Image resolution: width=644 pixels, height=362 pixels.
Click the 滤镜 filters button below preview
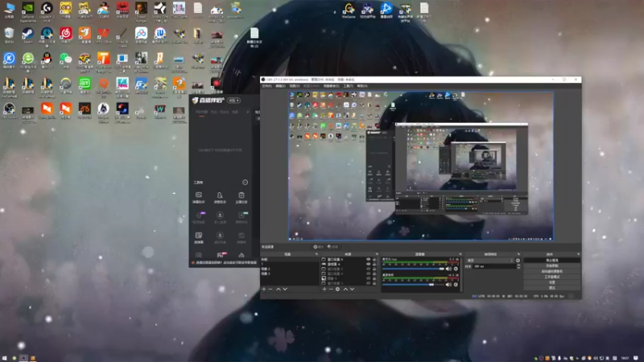pyautogui.click(x=332, y=247)
